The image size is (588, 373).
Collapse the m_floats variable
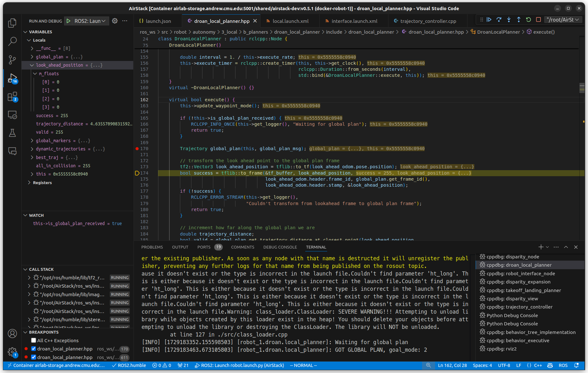tap(35, 73)
